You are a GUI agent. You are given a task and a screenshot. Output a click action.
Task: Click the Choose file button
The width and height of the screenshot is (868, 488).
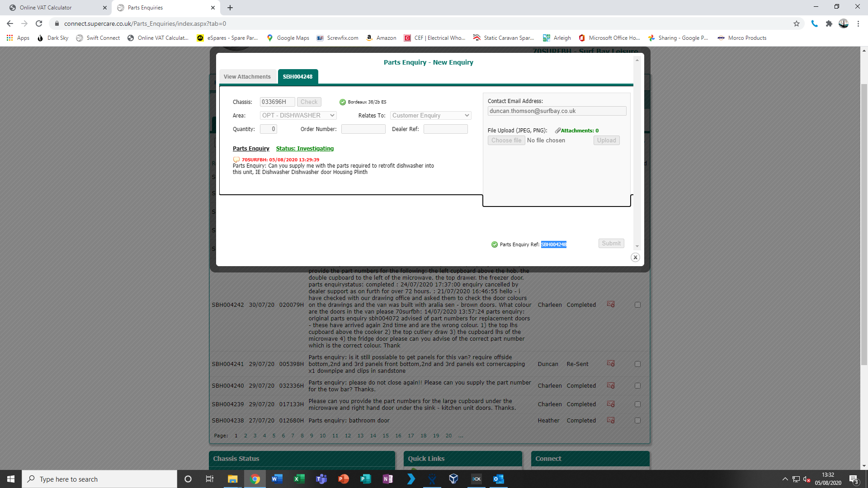pos(506,141)
